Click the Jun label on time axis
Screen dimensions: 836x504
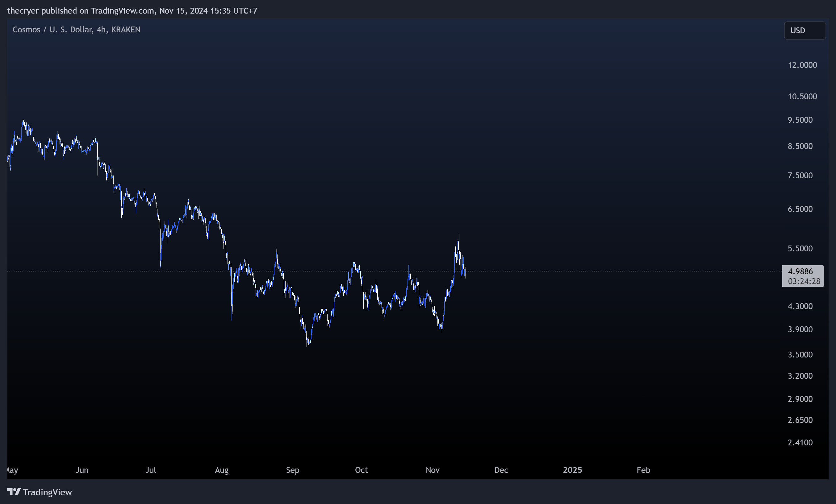pyautogui.click(x=82, y=470)
